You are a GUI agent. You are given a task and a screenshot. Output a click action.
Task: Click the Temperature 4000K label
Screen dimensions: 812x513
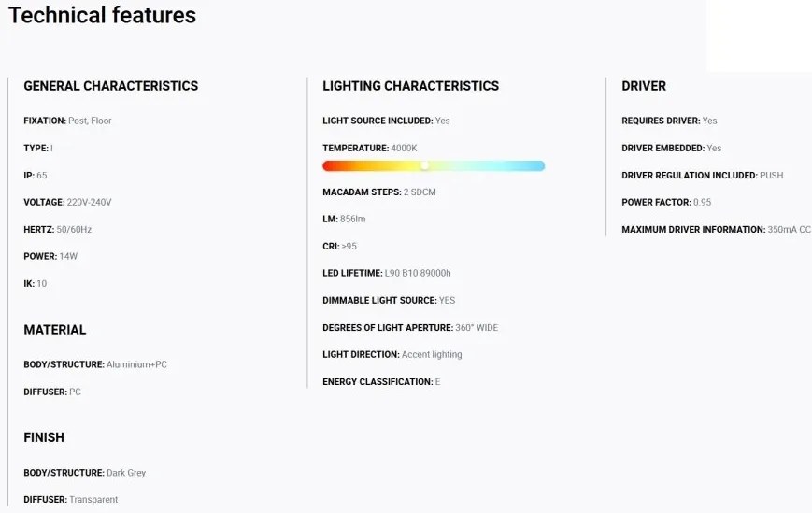click(369, 148)
